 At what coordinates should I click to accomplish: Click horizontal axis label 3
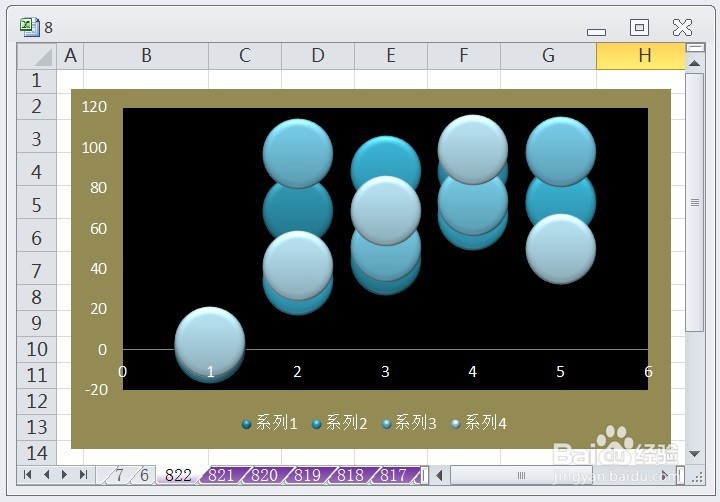tap(385, 372)
